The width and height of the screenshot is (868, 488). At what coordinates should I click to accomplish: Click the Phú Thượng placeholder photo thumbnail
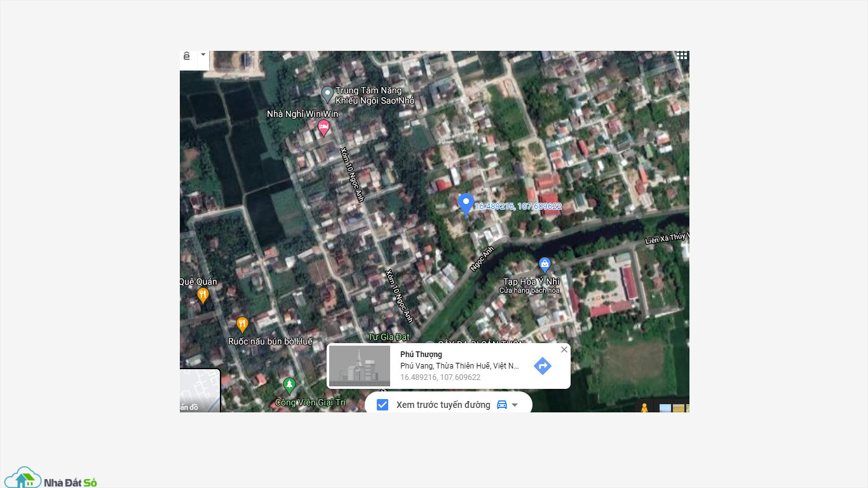(360, 365)
